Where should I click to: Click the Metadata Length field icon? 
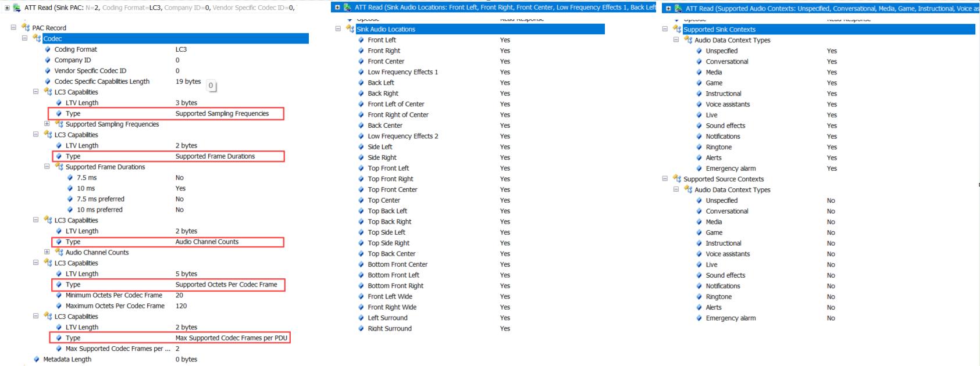tap(37, 360)
